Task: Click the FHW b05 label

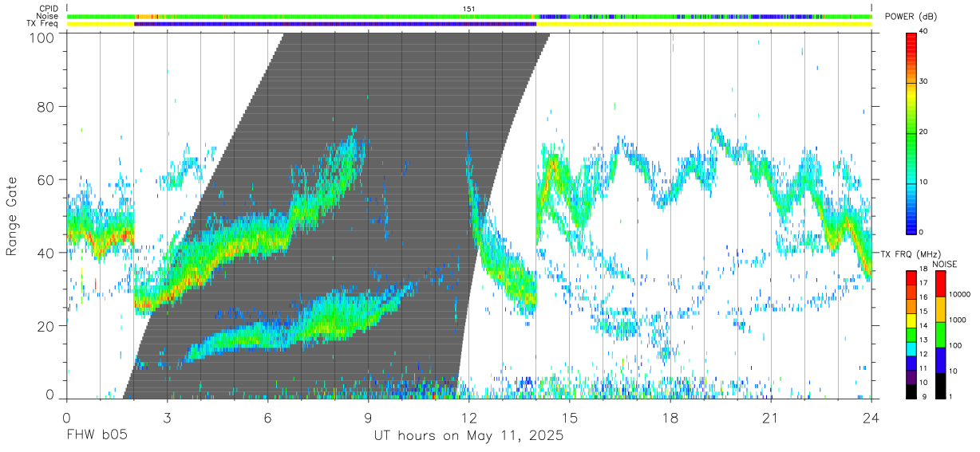Action: [x=96, y=436]
